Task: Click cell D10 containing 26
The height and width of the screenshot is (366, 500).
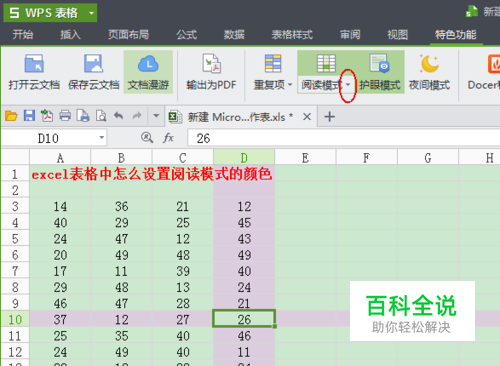Action: [x=244, y=319]
